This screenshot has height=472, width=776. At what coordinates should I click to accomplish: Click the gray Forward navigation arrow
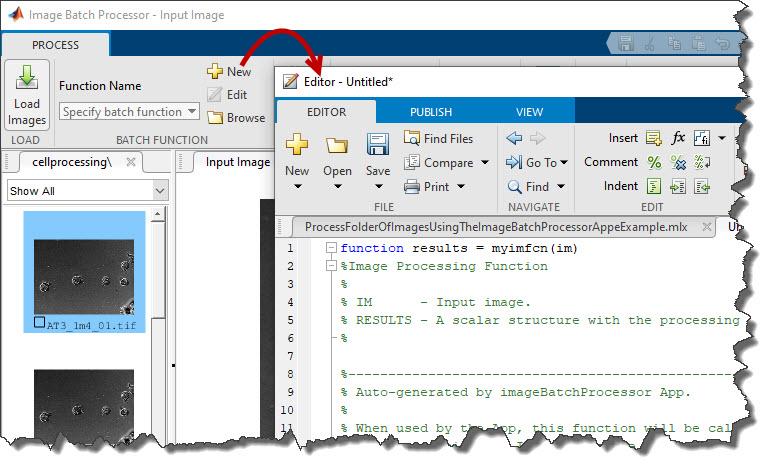[537, 138]
